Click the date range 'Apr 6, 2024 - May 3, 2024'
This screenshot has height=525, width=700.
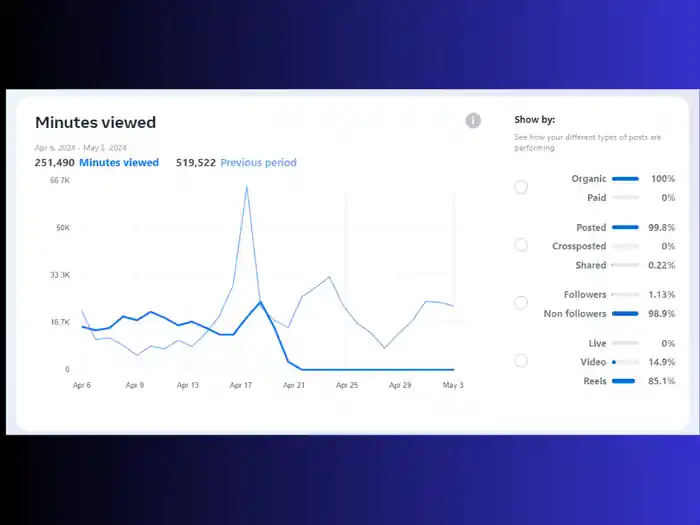pos(81,148)
